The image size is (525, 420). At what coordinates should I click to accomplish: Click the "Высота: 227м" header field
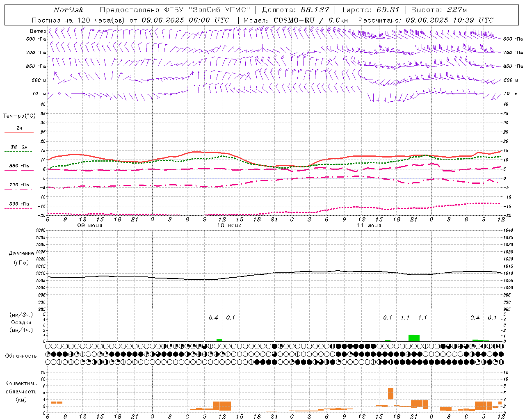[x=439, y=10]
